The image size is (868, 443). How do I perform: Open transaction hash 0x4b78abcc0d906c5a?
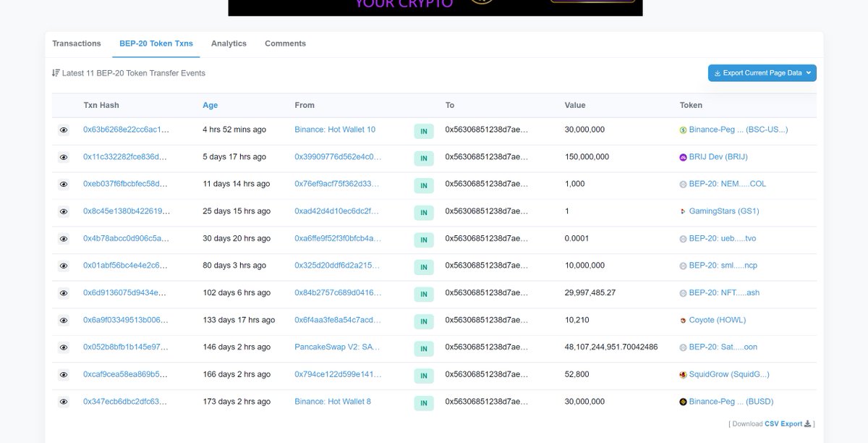(127, 238)
